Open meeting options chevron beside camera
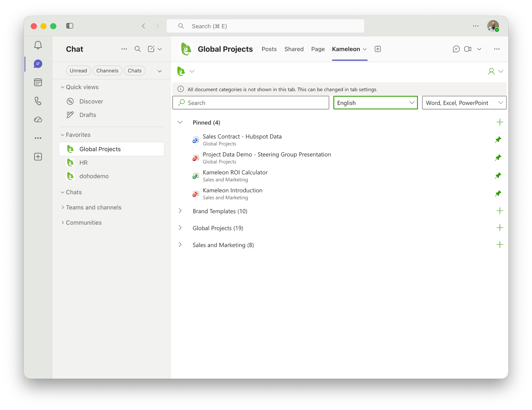The image size is (532, 410). [479, 49]
